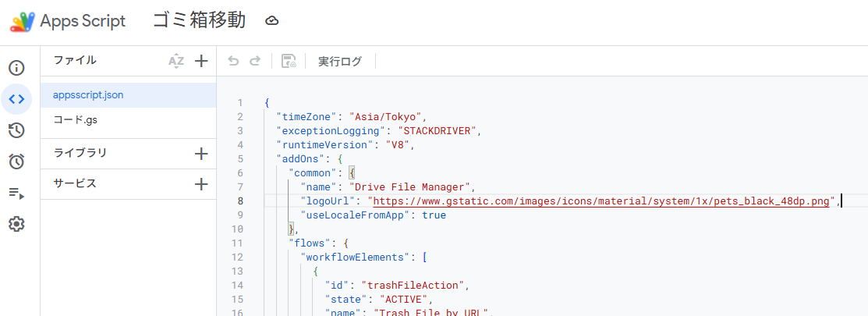Screen dimensions: 868x316
Task: Click the Apps Script logo
Action: coord(23,21)
